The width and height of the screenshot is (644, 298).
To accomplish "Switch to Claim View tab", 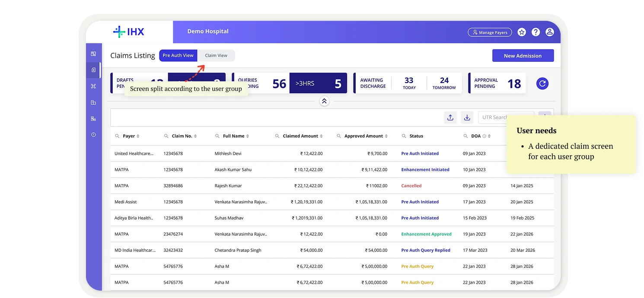I will [x=216, y=55].
